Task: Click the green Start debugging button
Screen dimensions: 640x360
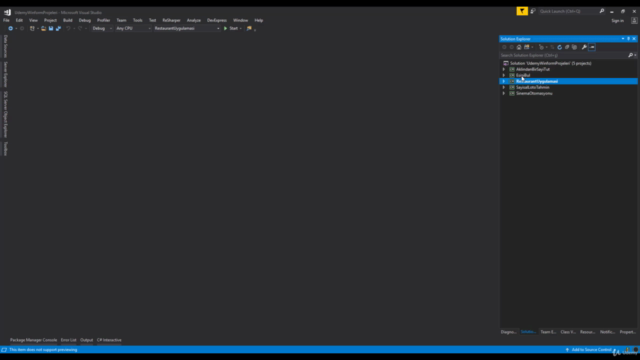Action: 231,28
